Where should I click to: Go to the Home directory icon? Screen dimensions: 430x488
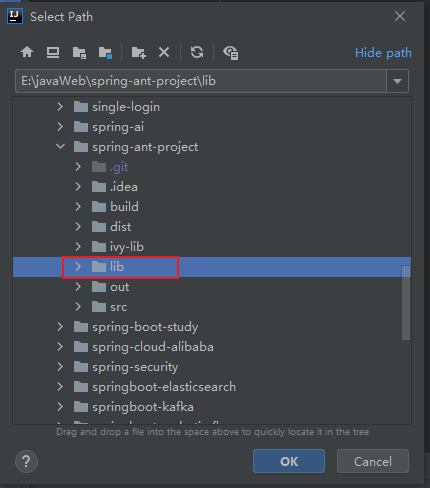[27, 52]
